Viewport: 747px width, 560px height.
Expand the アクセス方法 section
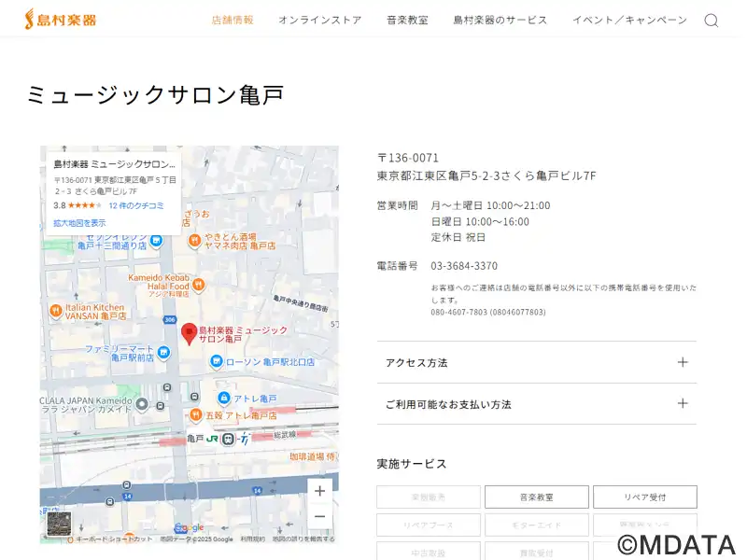tap(536, 362)
